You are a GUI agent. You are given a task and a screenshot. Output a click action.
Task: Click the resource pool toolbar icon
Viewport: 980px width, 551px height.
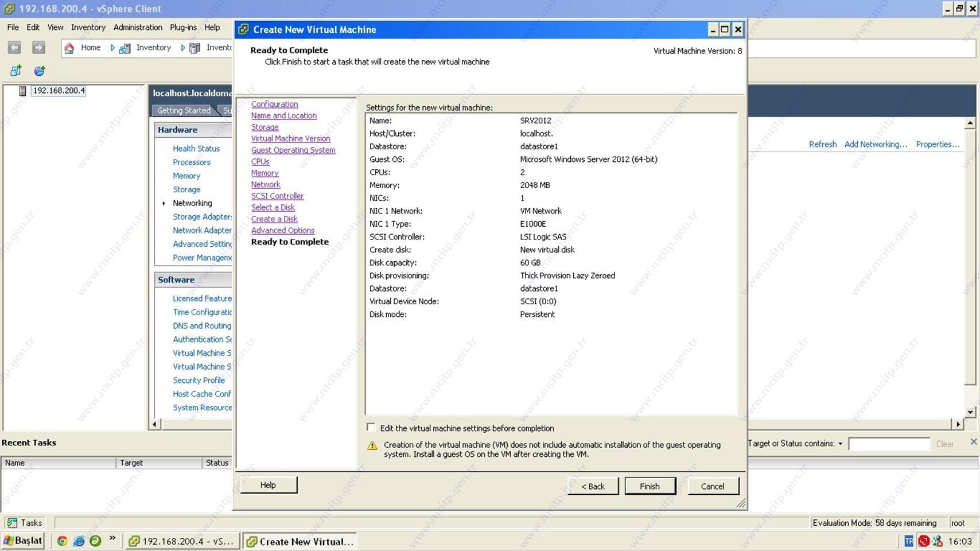tap(39, 71)
